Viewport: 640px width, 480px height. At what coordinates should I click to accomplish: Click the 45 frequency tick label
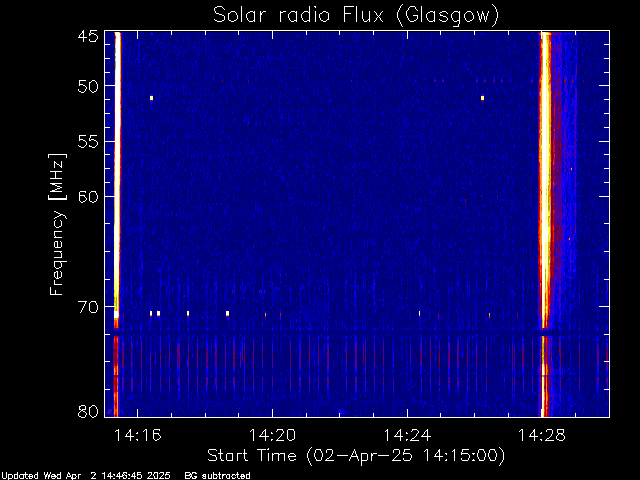[88, 37]
